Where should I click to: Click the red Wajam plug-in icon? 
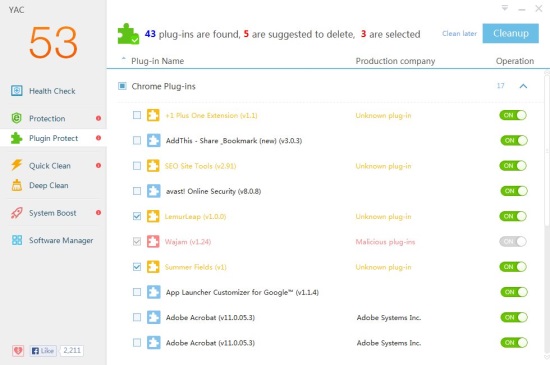click(x=153, y=242)
